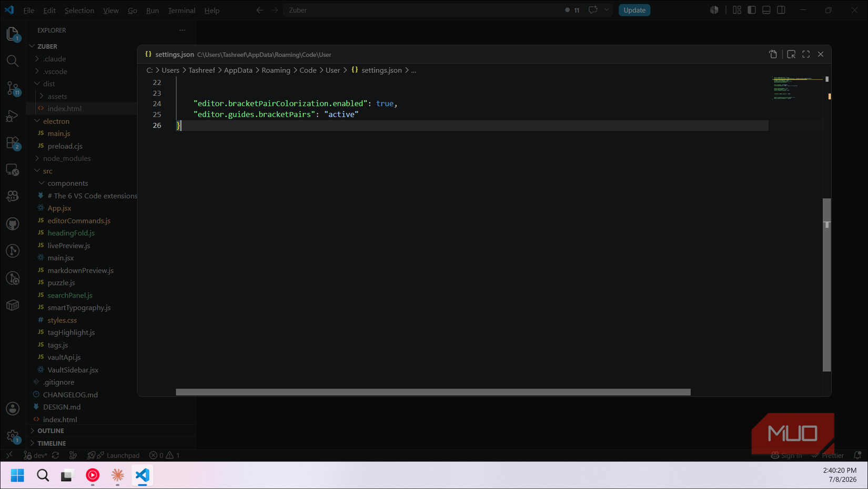868x489 pixels.
Task: Click the half-filled circle icon in title bar
Action: 714,10
